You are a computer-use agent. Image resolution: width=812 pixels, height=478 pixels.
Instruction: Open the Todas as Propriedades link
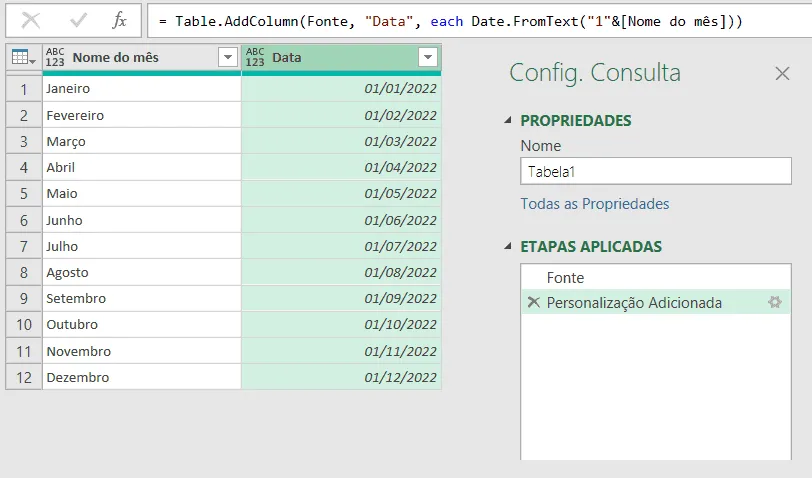[x=594, y=204]
